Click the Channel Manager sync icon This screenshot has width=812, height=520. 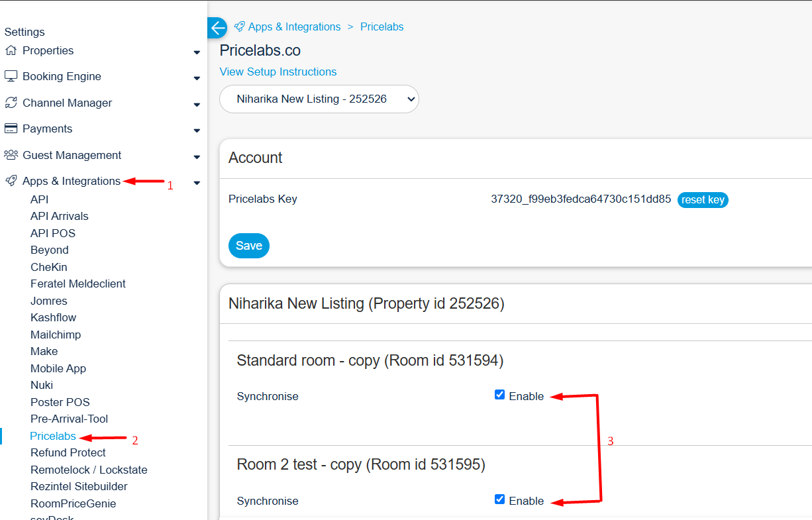(11, 103)
